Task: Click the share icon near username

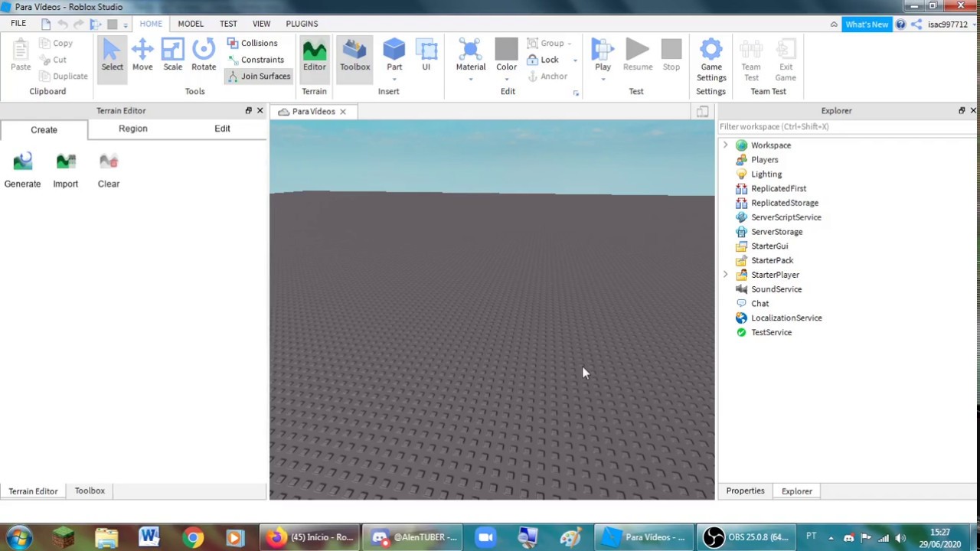Action: (916, 24)
